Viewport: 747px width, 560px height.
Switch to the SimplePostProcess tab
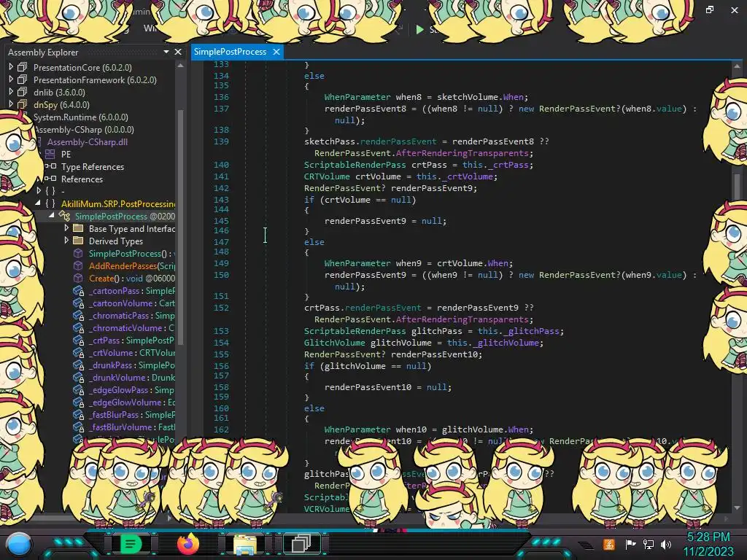coord(230,52)
